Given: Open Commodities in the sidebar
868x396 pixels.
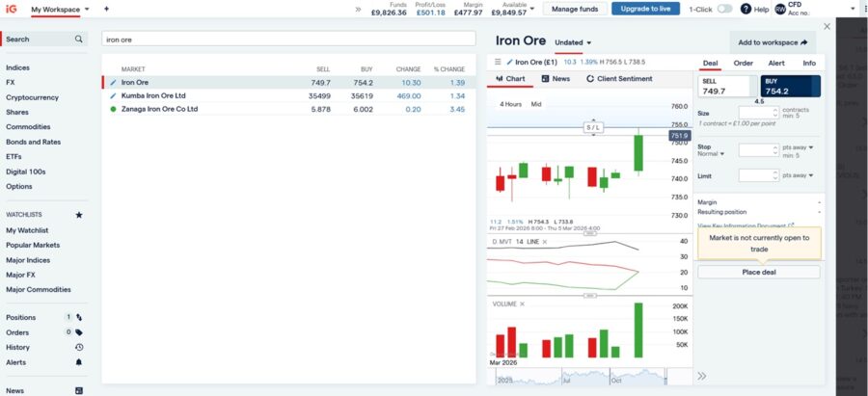Looking at the screenshot, I should coord(28,126).
